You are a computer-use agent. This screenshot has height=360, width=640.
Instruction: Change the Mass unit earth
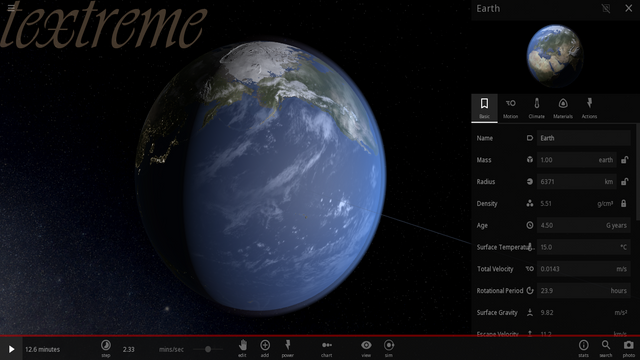point(606,160)
